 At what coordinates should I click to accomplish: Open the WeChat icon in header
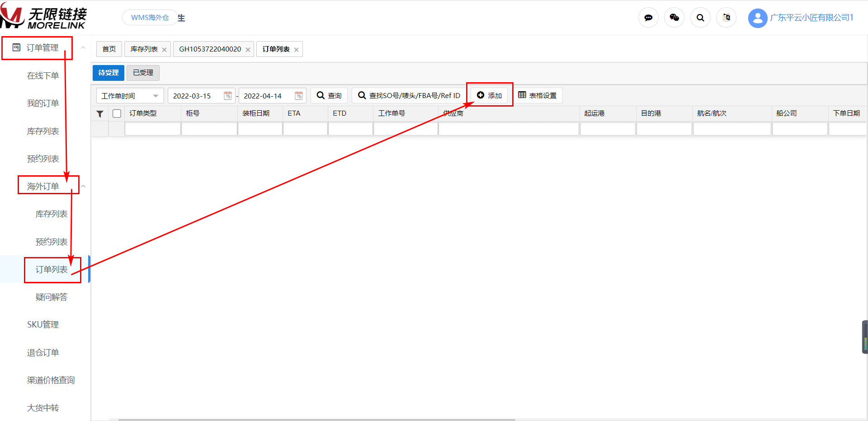[674, 18]
